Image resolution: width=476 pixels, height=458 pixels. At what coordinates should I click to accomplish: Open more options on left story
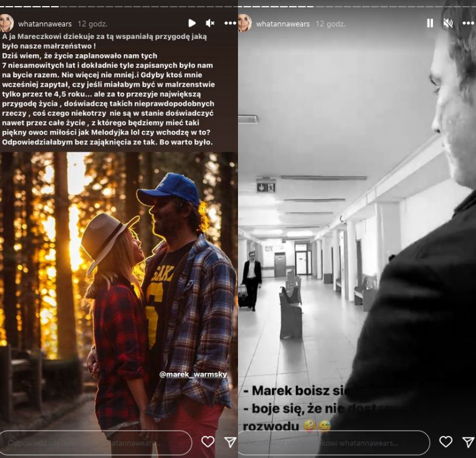(230, 23)
